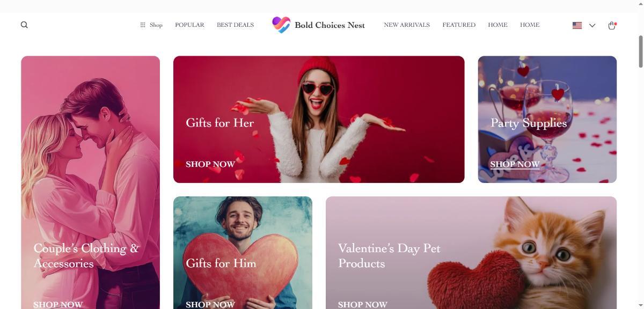Click SHOP NOW under Gifts for Her
This screenshot has width=644, height=309.
pyautogui.click(x=210, y=164)
